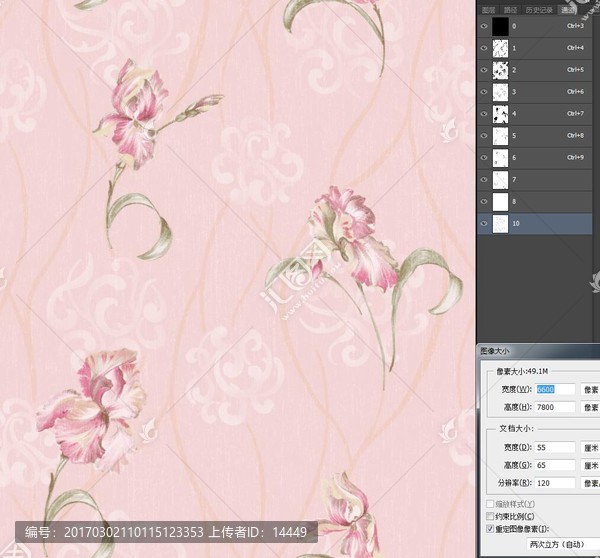Open the 厘米 unit dropdown for document height
Image resolution: width=600 pixels, height=558 pixels.
pyautogui.click(x=590, y=465)
